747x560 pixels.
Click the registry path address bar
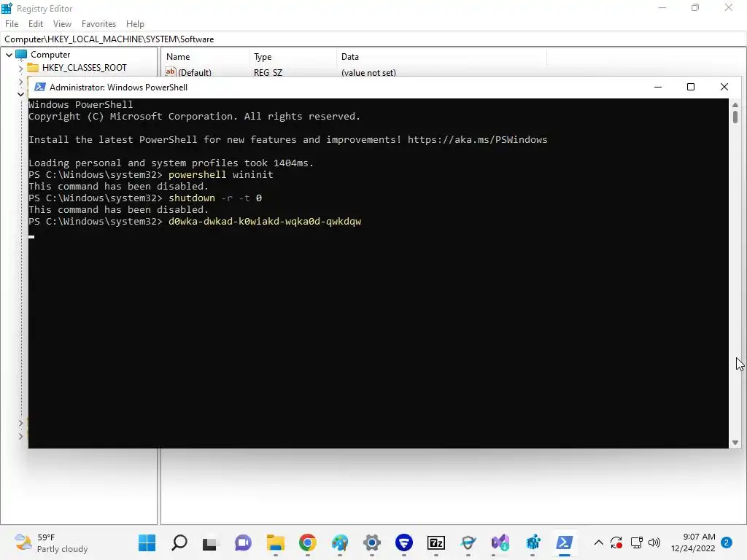(373, 39)
